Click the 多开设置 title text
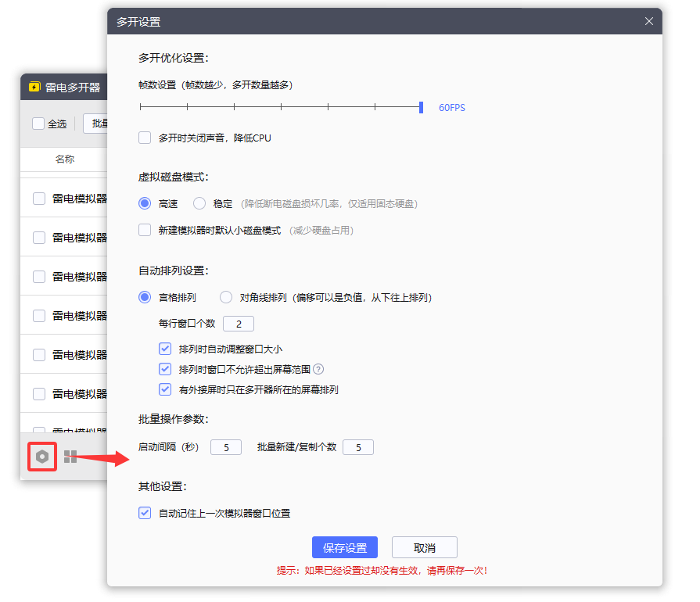 [138, 21]
